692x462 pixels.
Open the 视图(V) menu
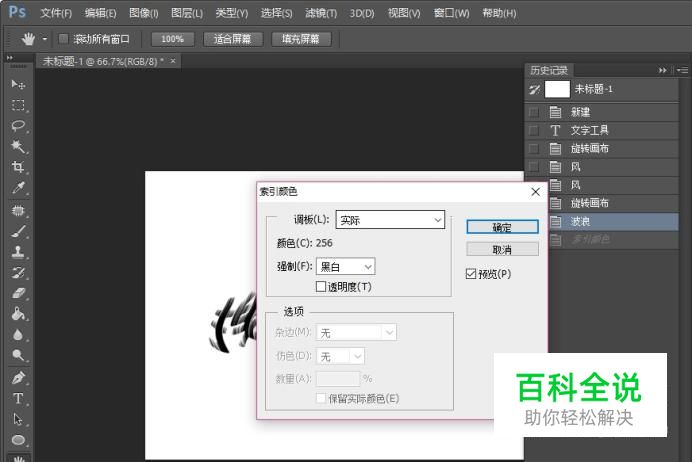coord(404,13)
